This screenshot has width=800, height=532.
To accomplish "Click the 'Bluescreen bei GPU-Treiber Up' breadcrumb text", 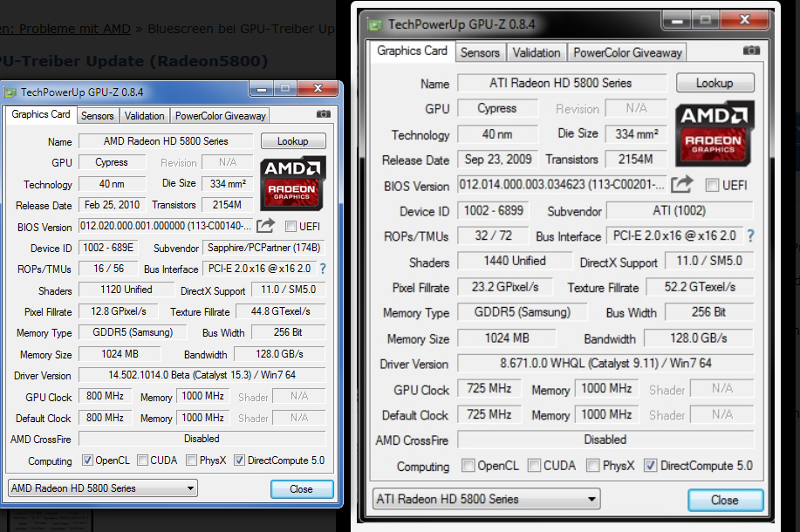I will (241, 29).
